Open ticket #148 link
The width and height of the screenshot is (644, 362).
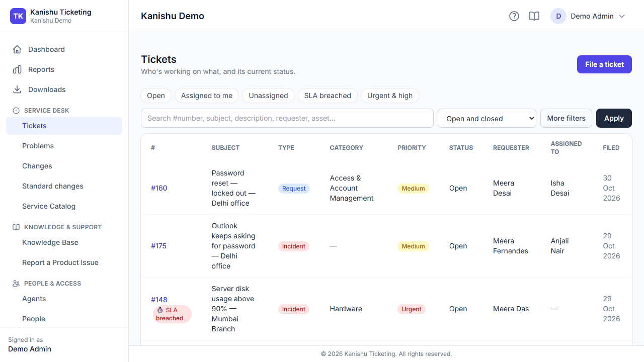[159, 300]
